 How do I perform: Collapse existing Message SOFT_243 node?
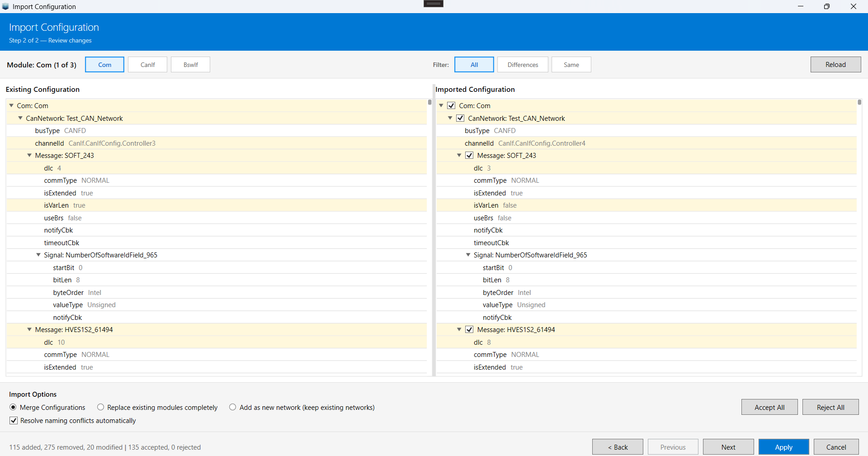[x=29, y=155]
